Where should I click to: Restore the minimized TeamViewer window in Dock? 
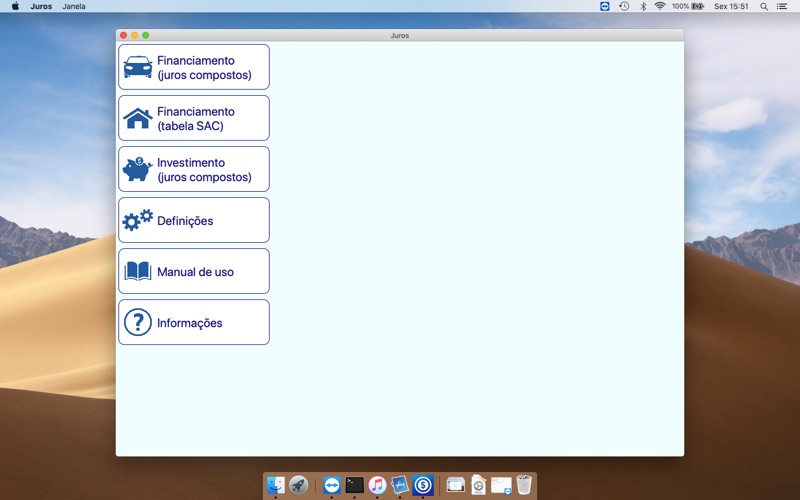[x=501, y=485]
